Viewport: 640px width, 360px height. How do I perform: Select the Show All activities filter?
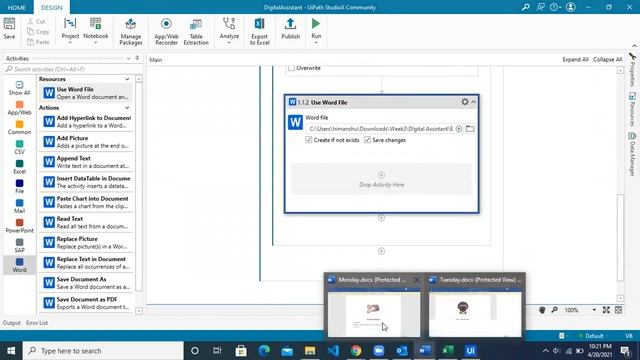[19, 88]
